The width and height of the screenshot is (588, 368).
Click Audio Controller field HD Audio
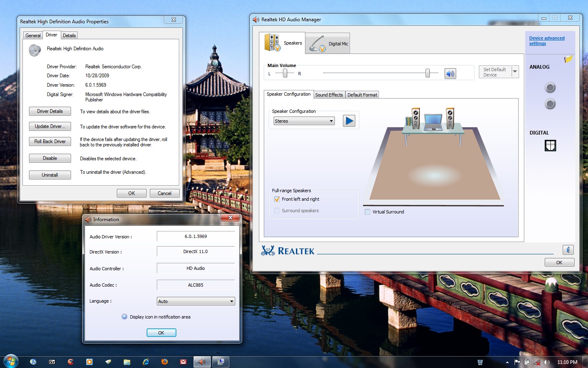[x=196, y=268]
